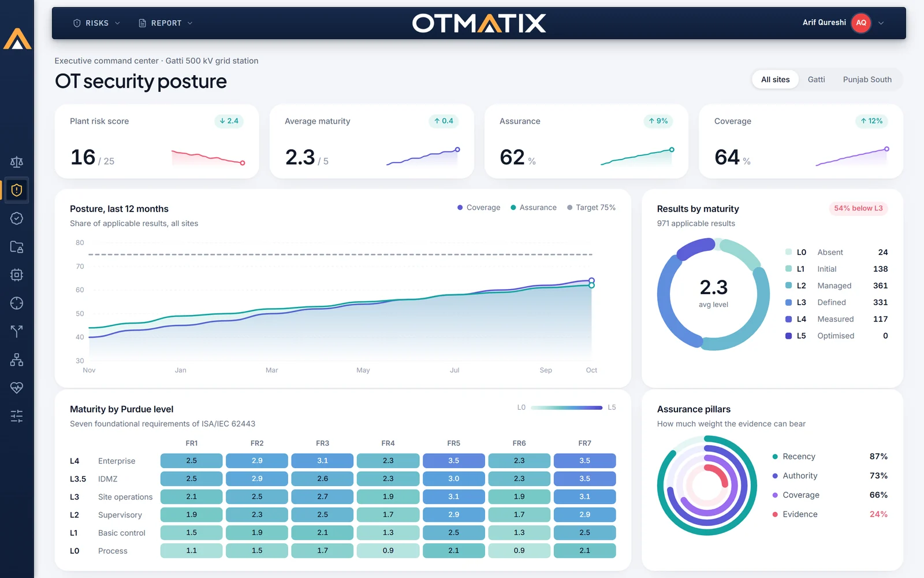
Task: Click the document icon beside REPORT
Action: pyautogui.click(x=142, y=23)
